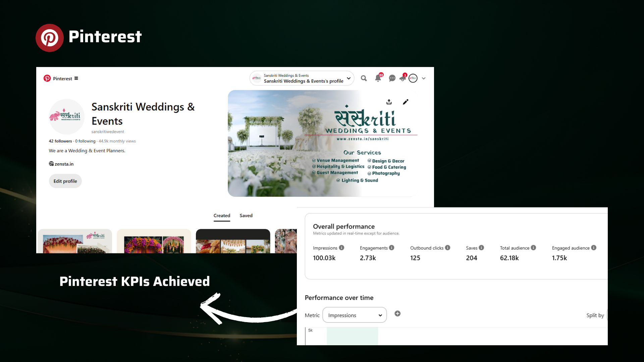
Task: Click the 62.18k total audience value
Action: tap(509, 258)
